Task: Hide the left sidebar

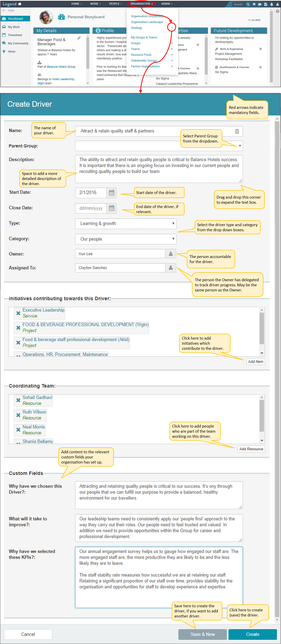Action: point(8,11)
